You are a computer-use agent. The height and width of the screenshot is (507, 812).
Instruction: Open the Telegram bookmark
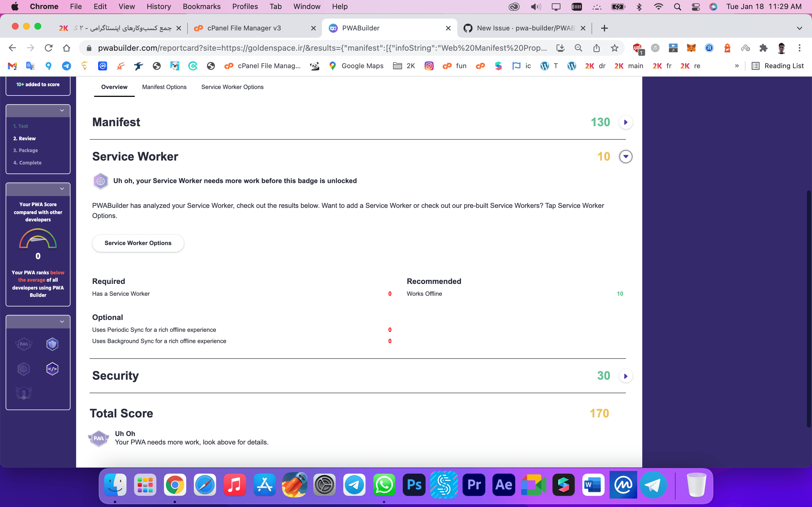[67, 66]
